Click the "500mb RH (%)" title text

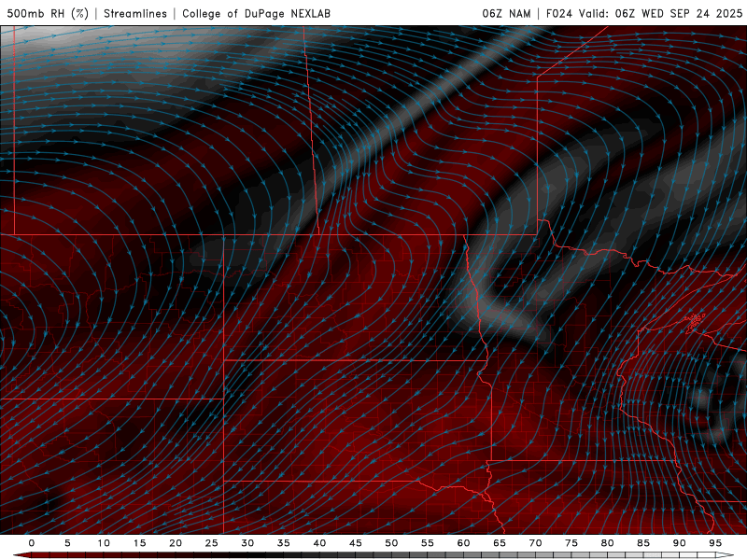[48, 14]
